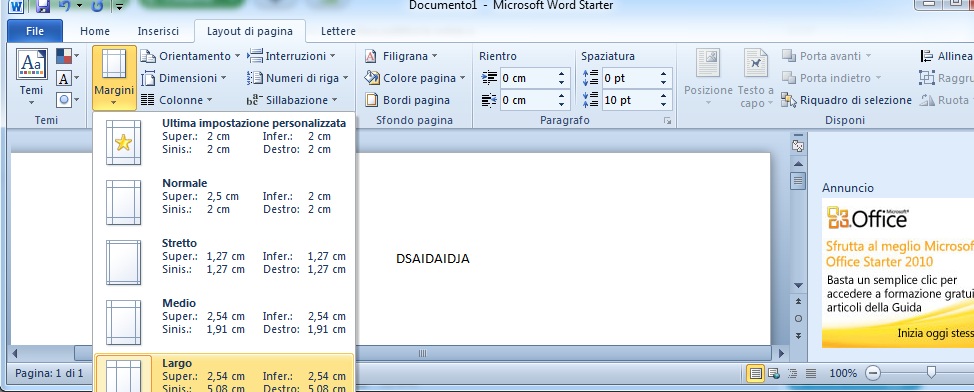Image resolution: width=974 pixels, height=392 pixels.
Task: Decrease the right indent with down arrow
Action: click(x=562, y=104)
